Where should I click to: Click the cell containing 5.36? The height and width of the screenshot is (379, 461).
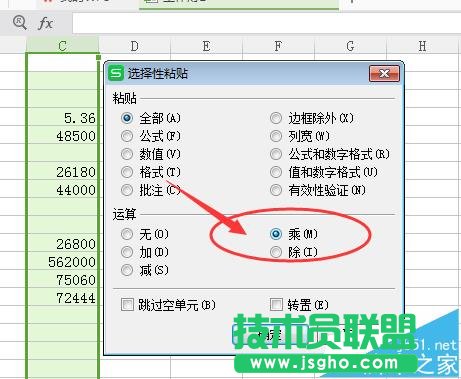coord(62,118)
